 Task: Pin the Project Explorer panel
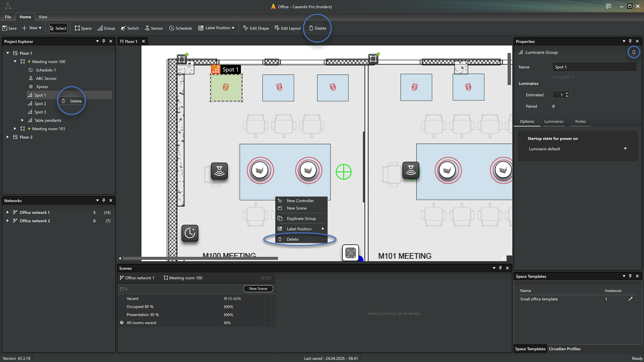[104, 41]
